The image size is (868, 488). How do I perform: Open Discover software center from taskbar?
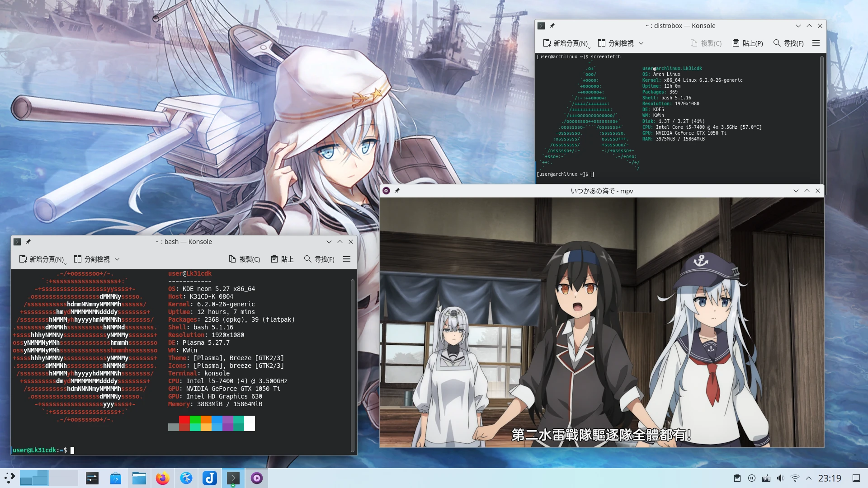116,478
